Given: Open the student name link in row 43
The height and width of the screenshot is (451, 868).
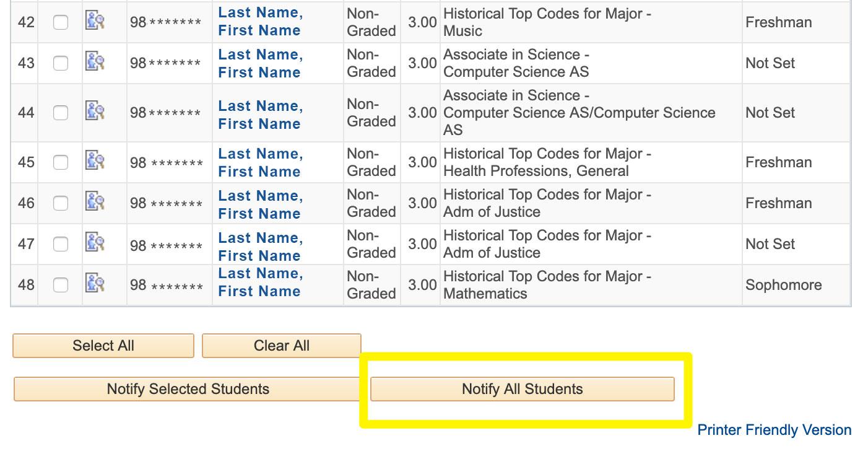Looking at the screenshot, I should click(260, 63).
